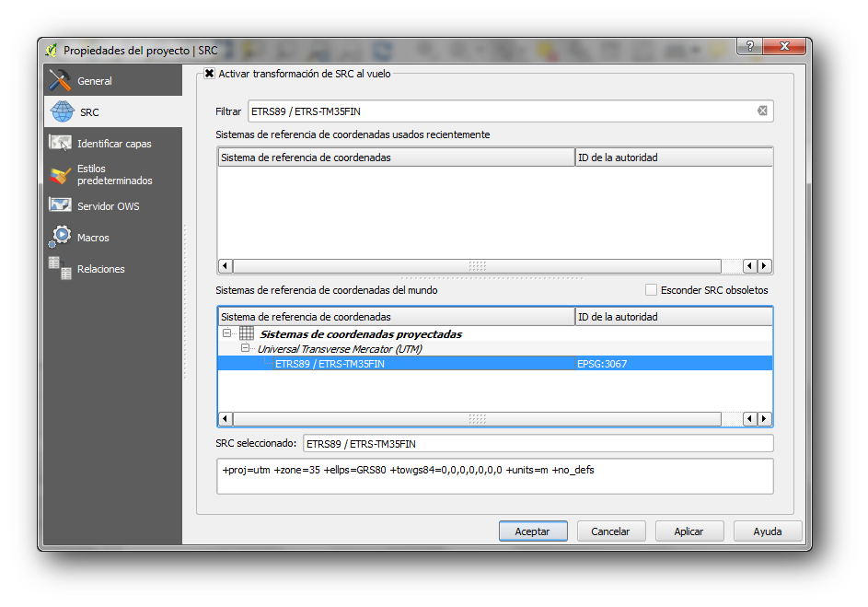Select the SRC globe icon

[x=62, y=111]
